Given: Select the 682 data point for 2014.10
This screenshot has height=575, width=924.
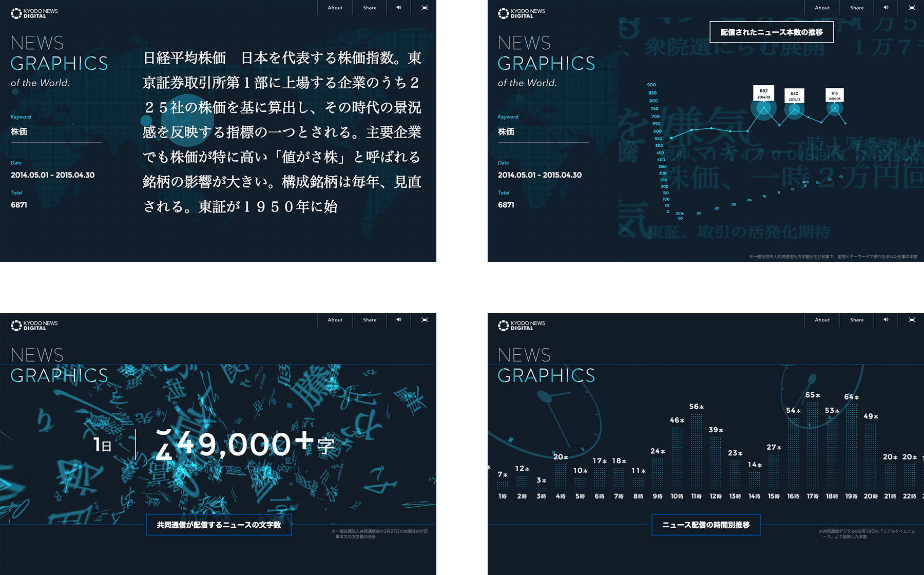Looking at the screenshot, I should pyautogui.click(x=763, y=108).
